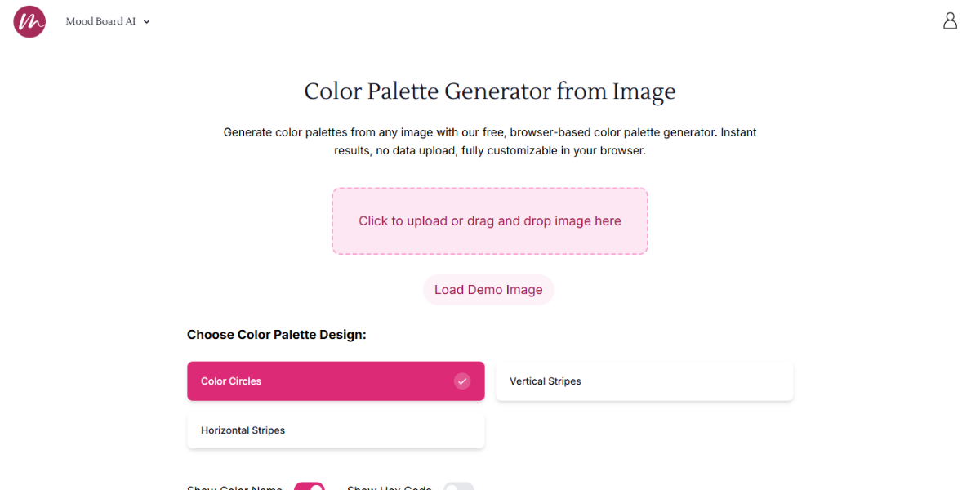The width and height of the screenshot is (980, 490).
Task: Click the Load Demo Image button
Action: (488, 289)
